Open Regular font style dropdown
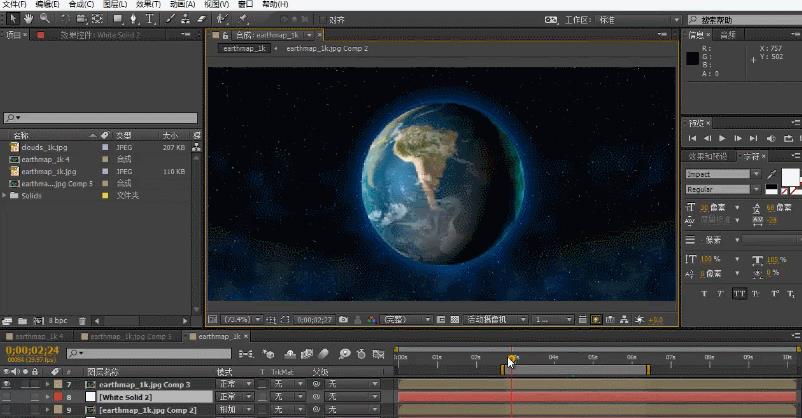The height and width of the screenshot is (418, 802). pyautogui.click(x=723, y=189)
